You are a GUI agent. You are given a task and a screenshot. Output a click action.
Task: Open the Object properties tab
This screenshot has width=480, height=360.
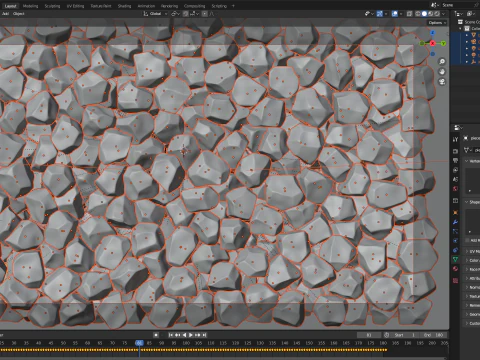tap(455, 212)
